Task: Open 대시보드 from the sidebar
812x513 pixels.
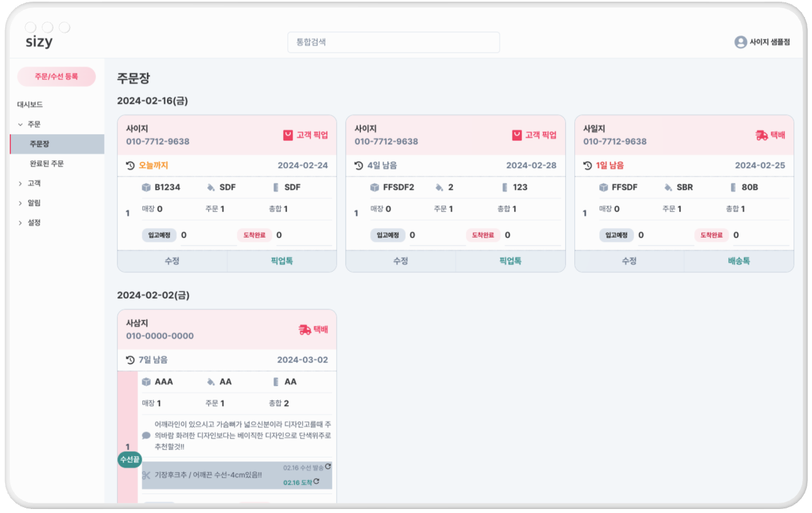Action: tap(30, 104)
